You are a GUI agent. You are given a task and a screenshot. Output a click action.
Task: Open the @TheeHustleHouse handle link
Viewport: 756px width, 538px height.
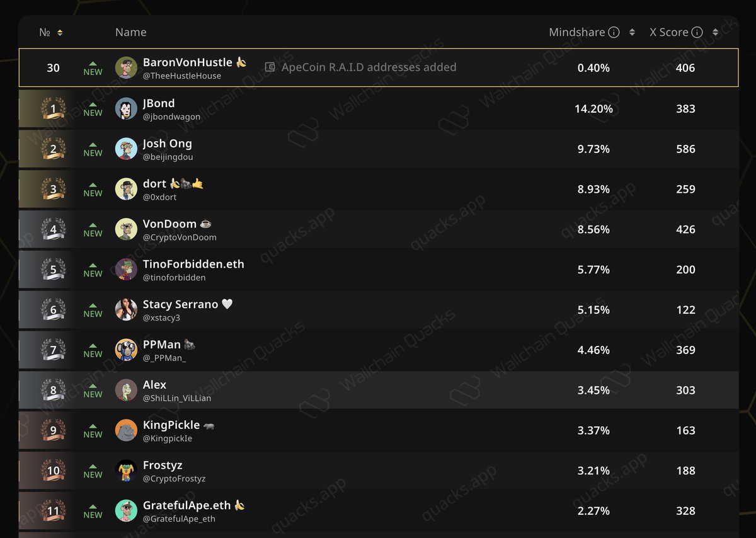click(x=182, y=76)
